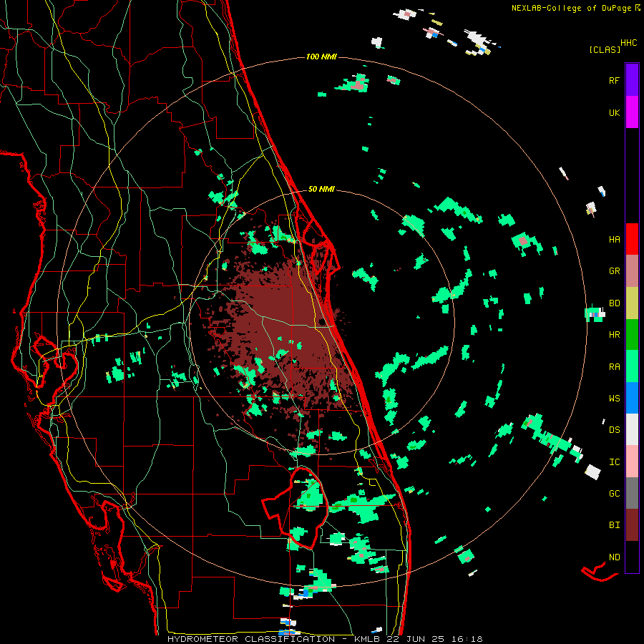Image resolution: width=644 pixels, height=644 pixels.
Task: Click the 'ND' legend label
Action: [x=614, y=557]
